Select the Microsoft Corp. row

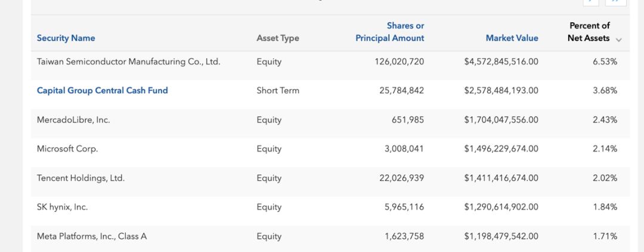coord(67,149)
